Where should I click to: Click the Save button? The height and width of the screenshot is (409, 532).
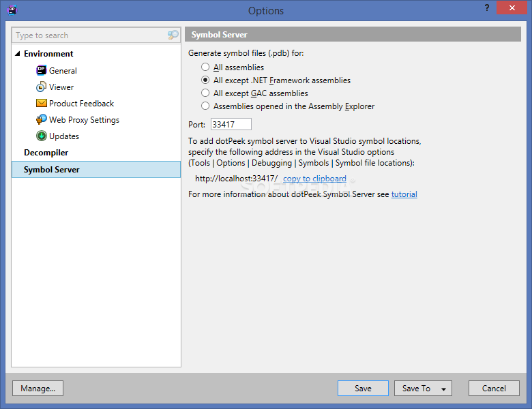click(x=363, y=388)
